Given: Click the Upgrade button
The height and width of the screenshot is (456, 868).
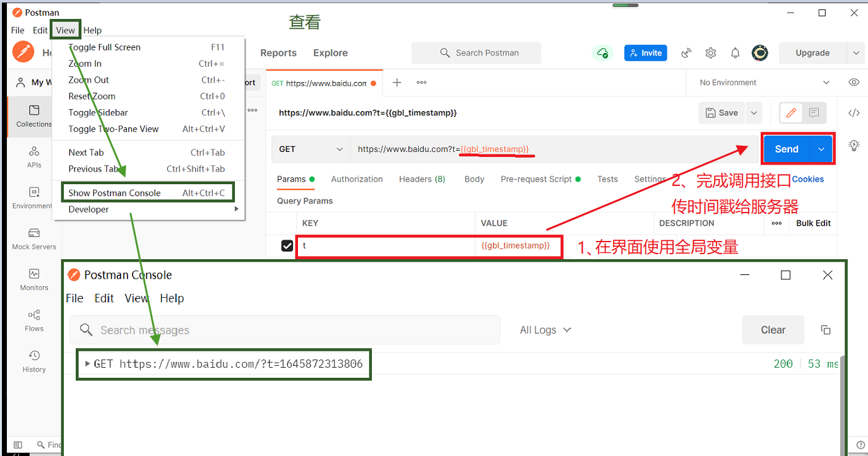Looking at the screenshot, I should pos(812,53).
